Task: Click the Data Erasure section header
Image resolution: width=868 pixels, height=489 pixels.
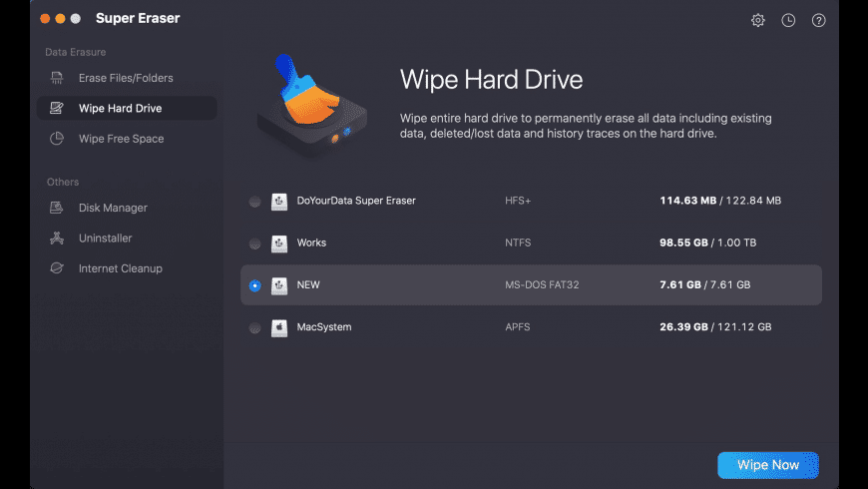Action: click(x=75, y=52)
